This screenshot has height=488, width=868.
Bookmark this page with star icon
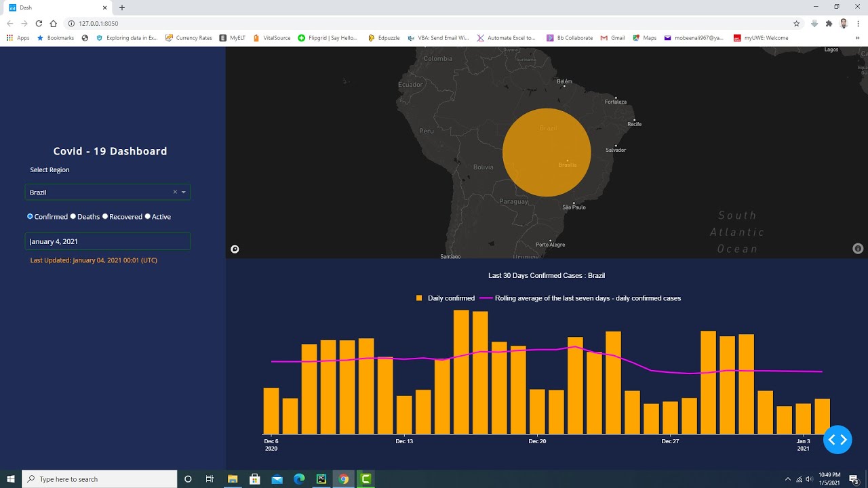796,24
